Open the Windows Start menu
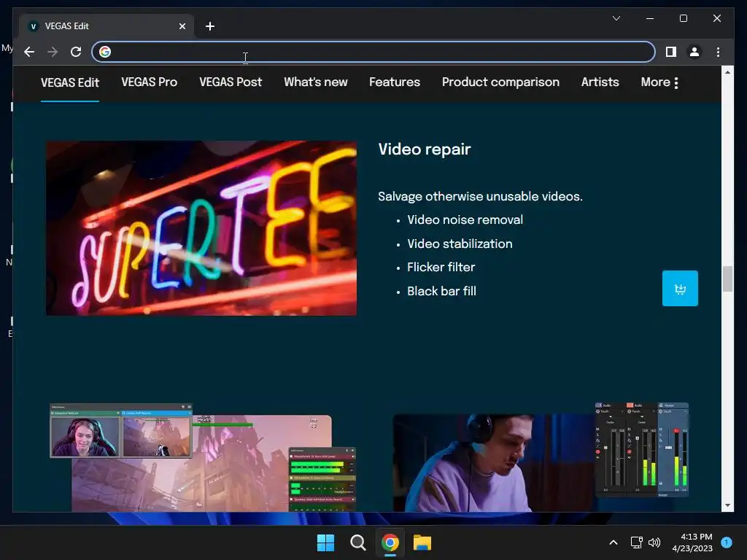 pos(326,542)
